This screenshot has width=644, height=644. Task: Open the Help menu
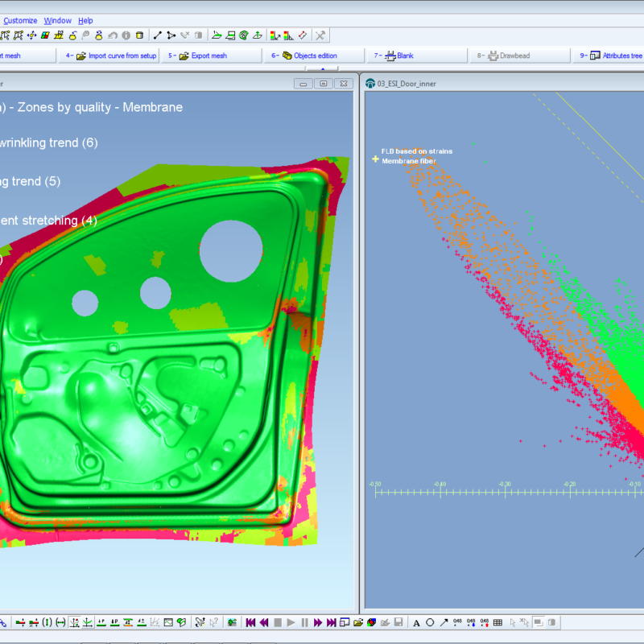point(85,20)
